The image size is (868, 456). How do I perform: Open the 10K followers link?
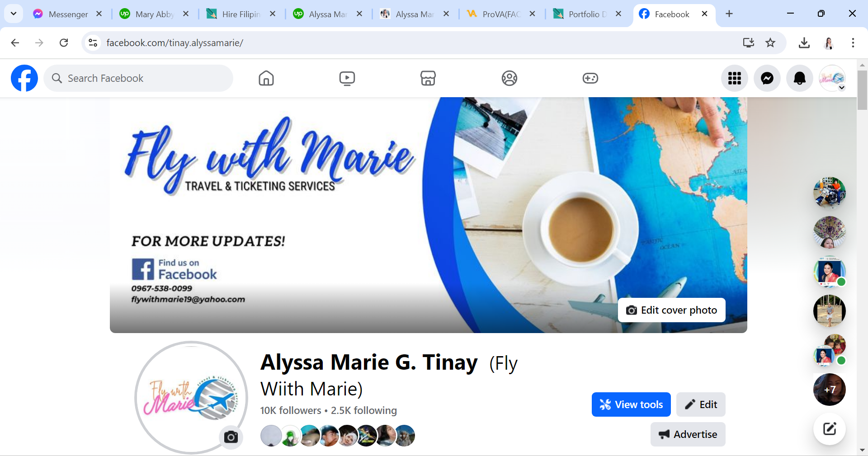click(x=291, y=410)
